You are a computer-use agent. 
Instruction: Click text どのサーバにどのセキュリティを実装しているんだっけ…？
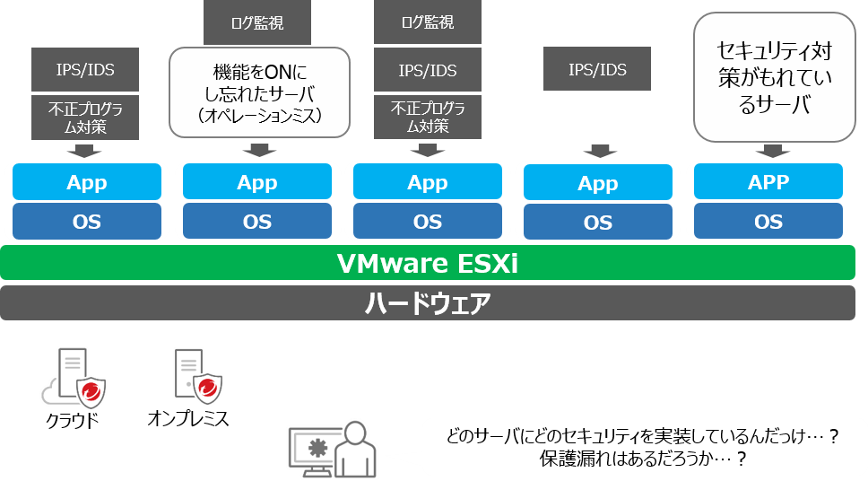[643, 436]
